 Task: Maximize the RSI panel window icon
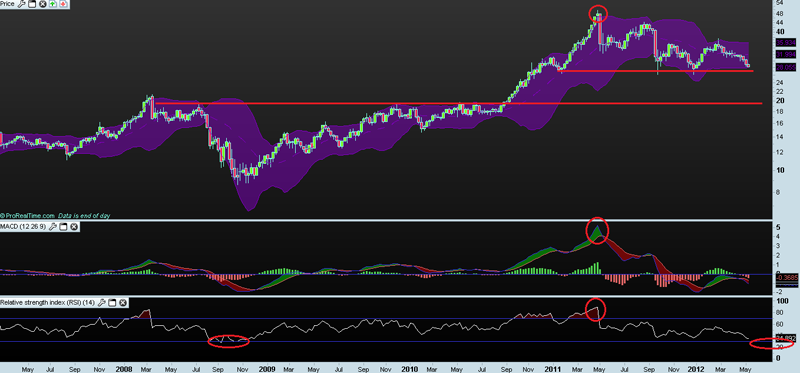[112, 303]
